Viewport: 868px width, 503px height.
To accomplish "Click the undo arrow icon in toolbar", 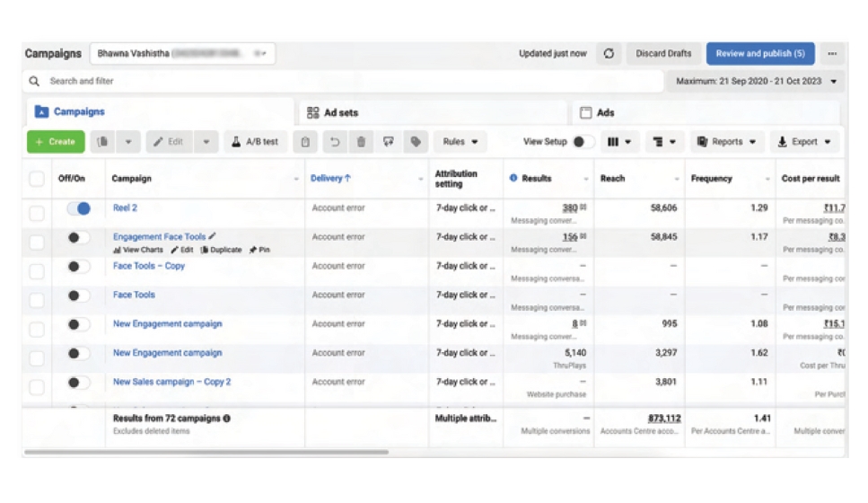I will pyautogui.click(x=334, y=142).
